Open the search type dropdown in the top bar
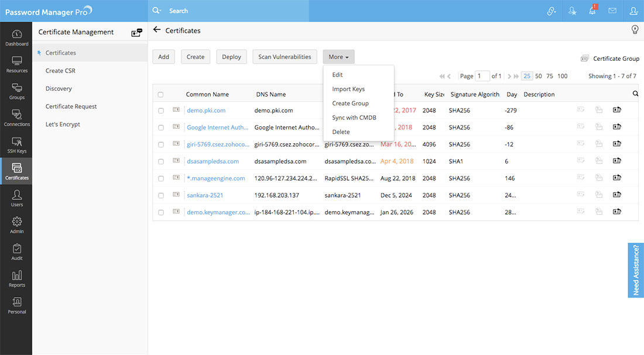This screenshot has width=644, height=355. [156, 11]
